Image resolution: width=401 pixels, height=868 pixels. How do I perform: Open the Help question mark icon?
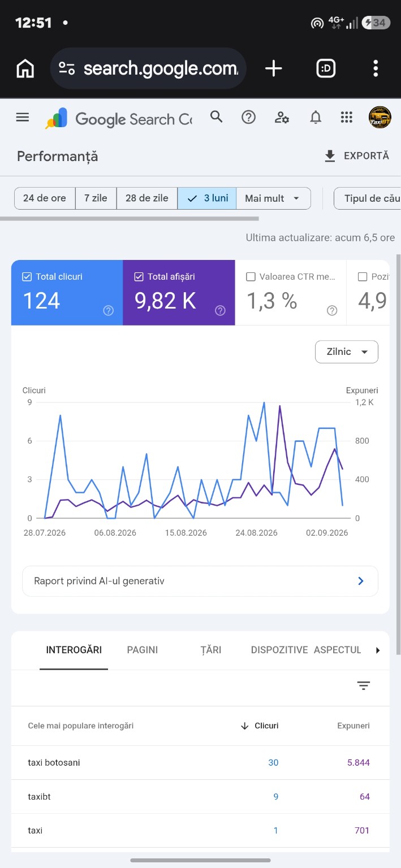point(248,117)
